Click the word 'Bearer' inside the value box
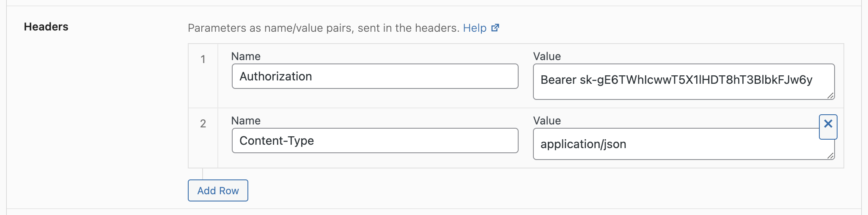 tap(558, 80)
